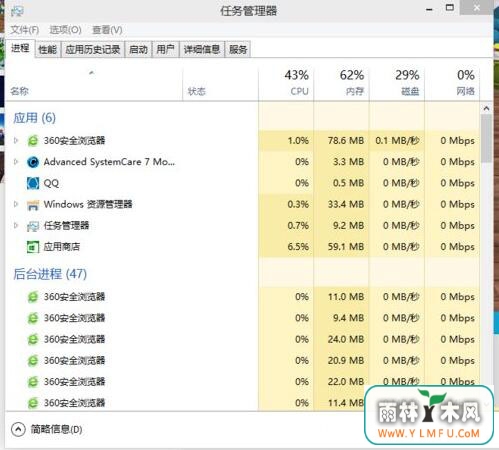Image resolution: width=499 pixels, height=450 pixels.
Task: Open the 文件(F) menu
Action: (25, 30)
